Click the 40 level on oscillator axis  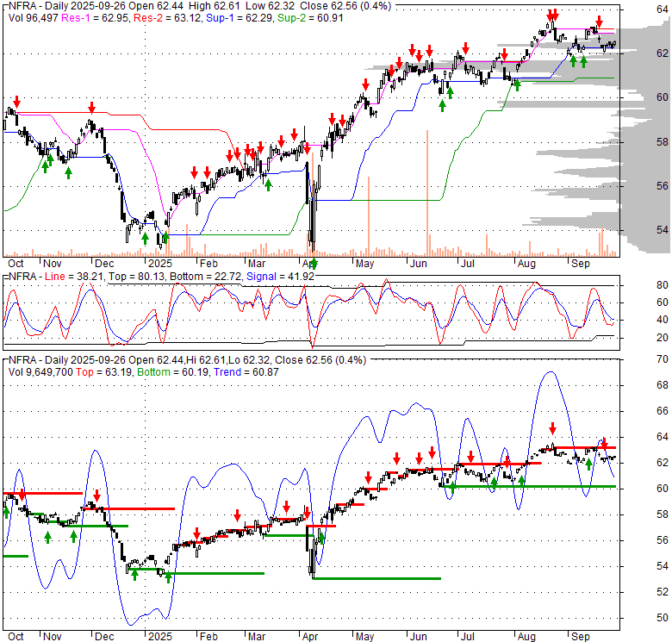(x=663, y=320)
